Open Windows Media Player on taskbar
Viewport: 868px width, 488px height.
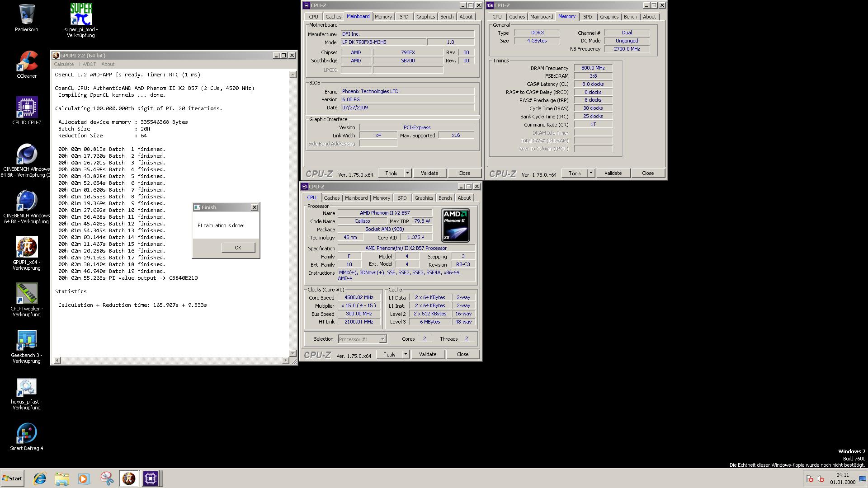(x=84, y=479)
